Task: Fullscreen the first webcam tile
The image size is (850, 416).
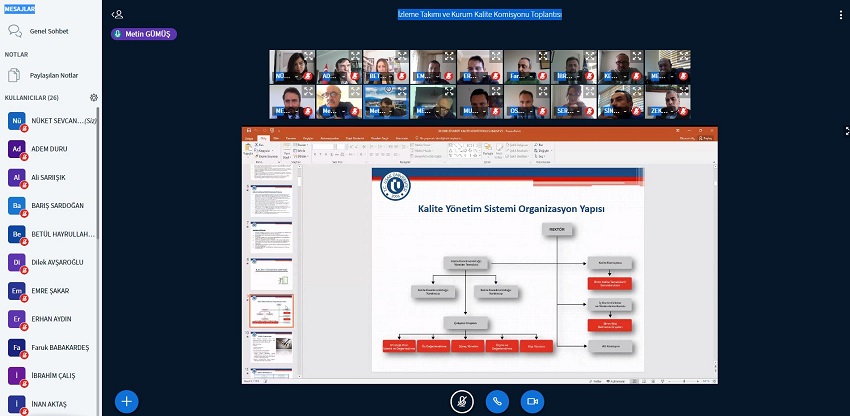Action: coord(311,57)
